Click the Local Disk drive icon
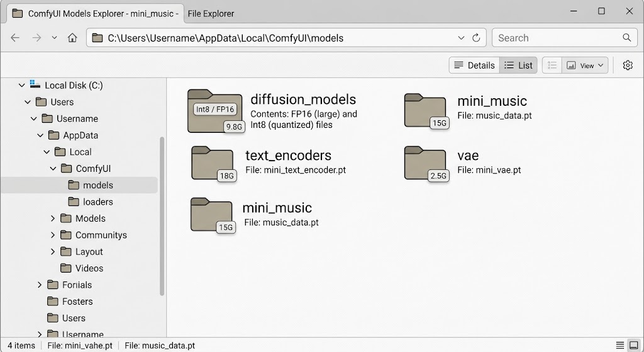The image size is (644, 352). (x=35, y=85)
